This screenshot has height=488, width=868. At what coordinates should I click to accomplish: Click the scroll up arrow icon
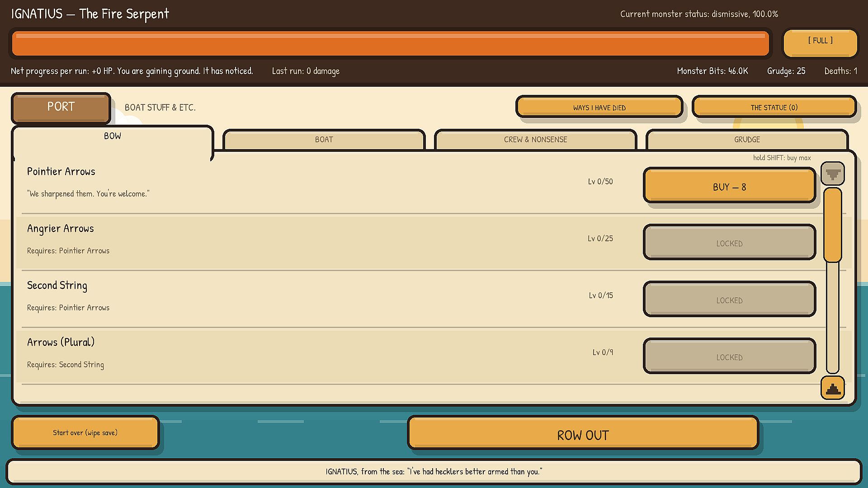click(833, 388)
